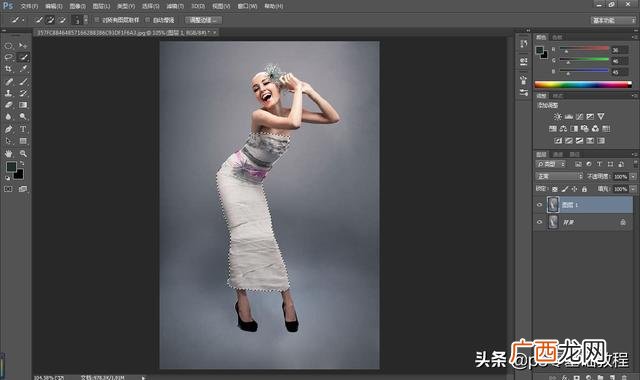The image size is (640, 380).
Task: Close the open document tab
Action: click(215, 32)
